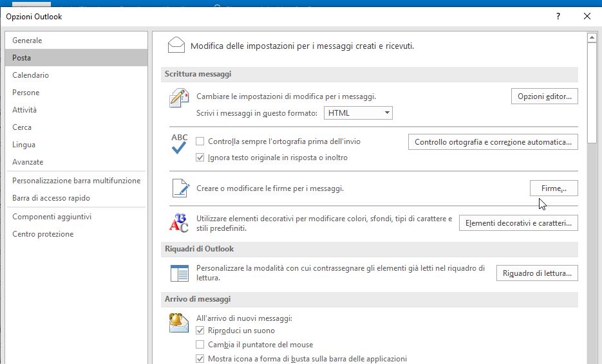This screenshot has height=364, width=602.
Task: Click the envelope icon beside the settings heading
Action: [176, 45]
